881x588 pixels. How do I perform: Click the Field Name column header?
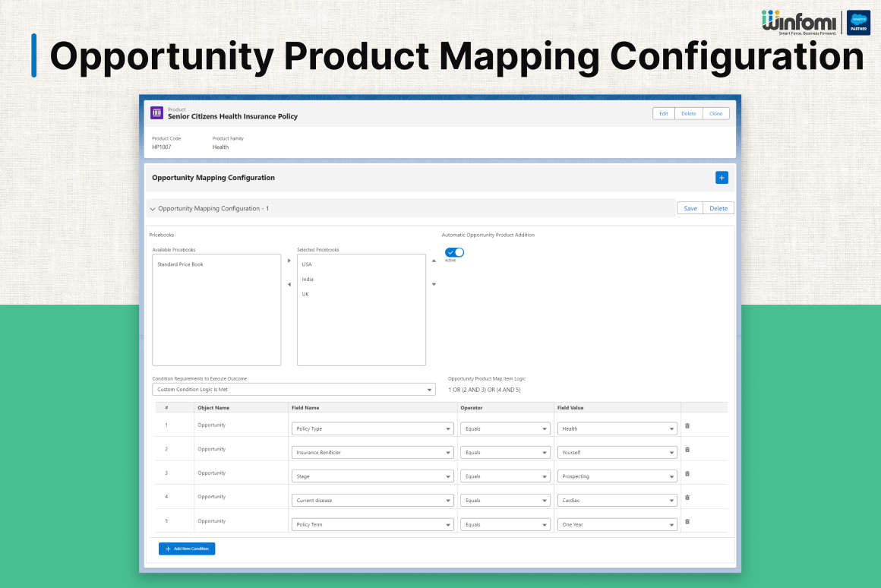click(x=305, y=407)
